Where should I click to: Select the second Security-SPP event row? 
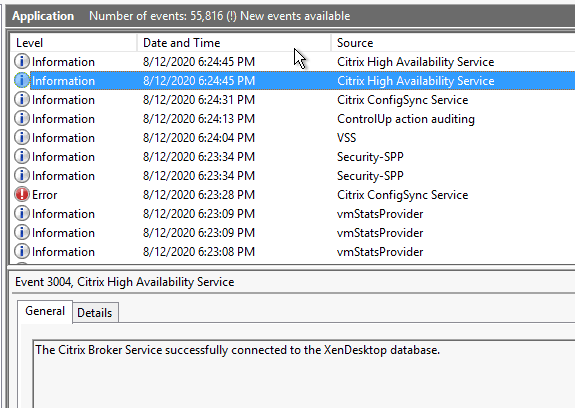[293, 176]
